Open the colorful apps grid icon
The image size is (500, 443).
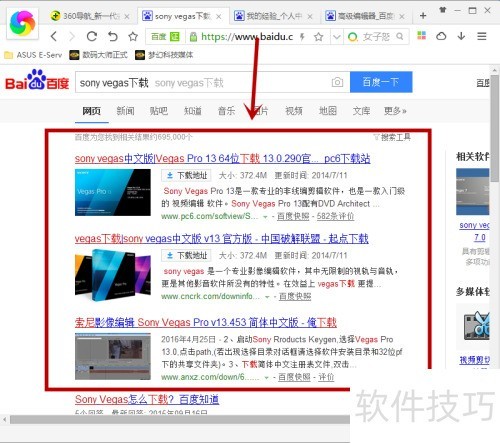(421, 35)
